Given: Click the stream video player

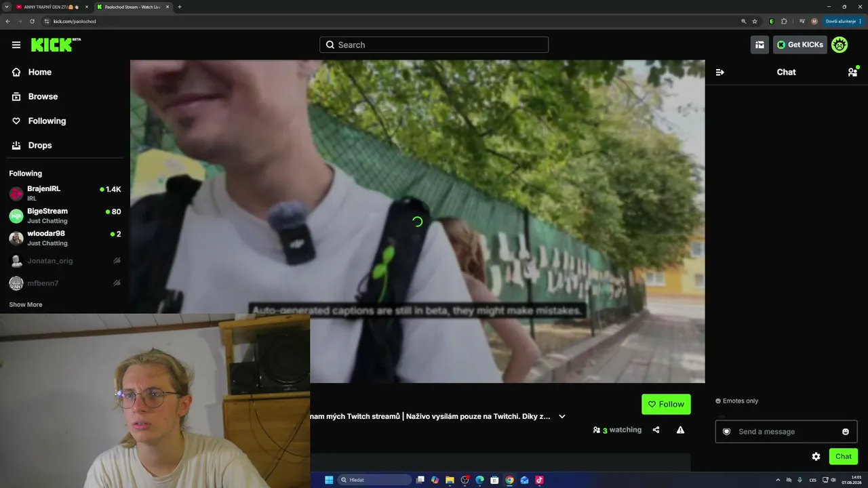Looking at the screenshot, I should coord(418,222).
